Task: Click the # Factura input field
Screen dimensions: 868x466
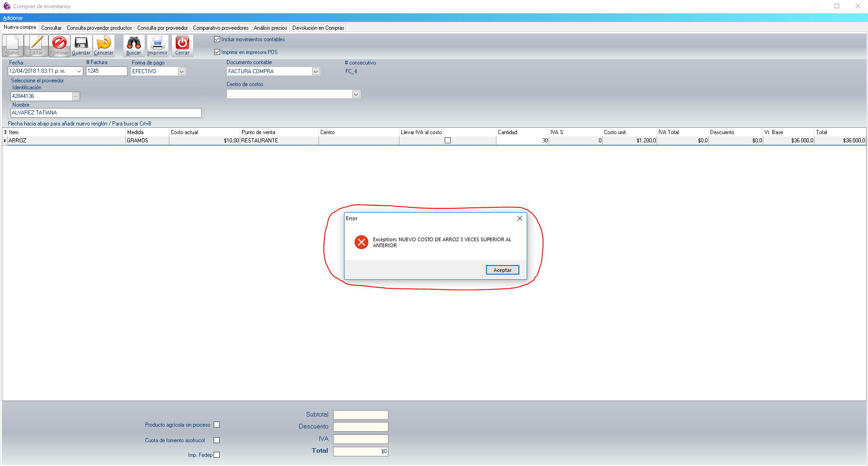Action: [107, 71]
